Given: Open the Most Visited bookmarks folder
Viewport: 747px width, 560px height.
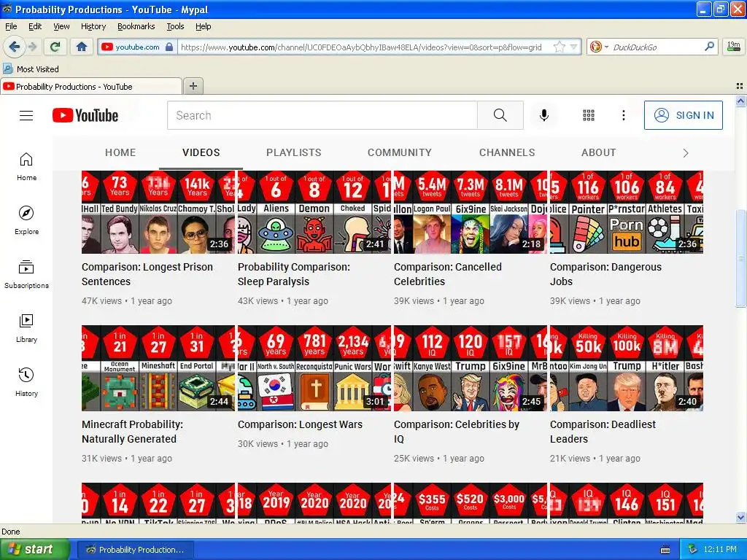Looking at the screenshot, I should (31, 69).
